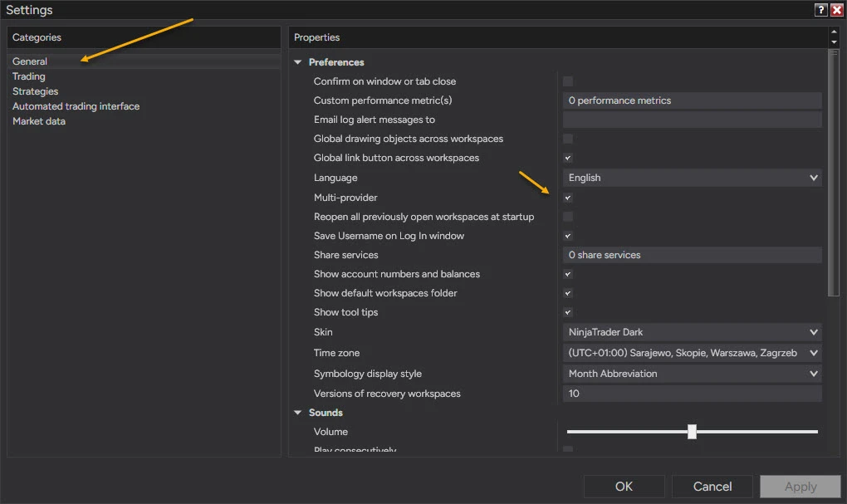Open the help question mark button

coord(820,10)
